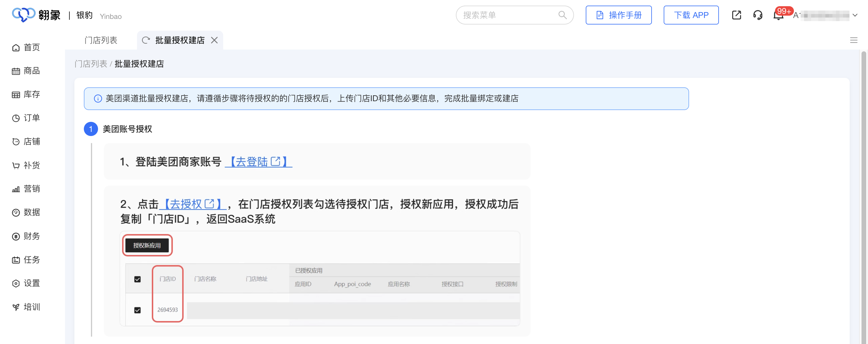Screen dimensions: 868x344
Task: Open the tab list menu at right
Action: click(854, 40)
